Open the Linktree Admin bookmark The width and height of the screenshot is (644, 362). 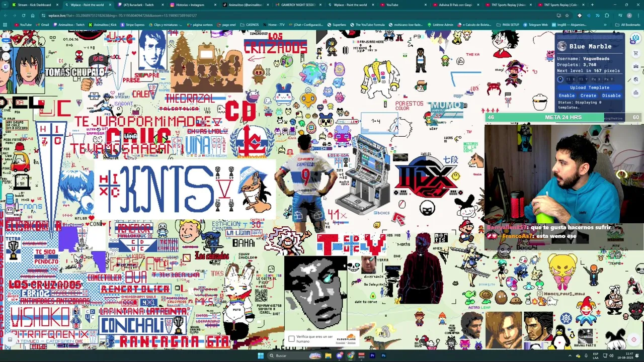point(440,25)
